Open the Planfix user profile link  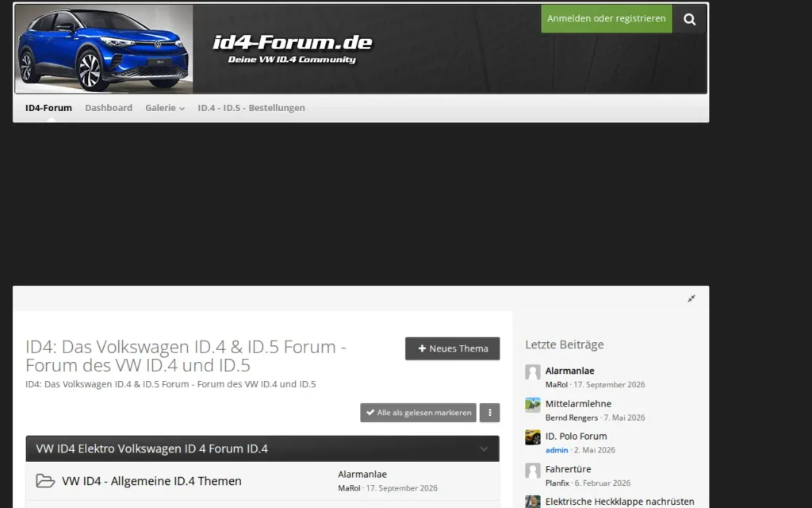tap(557, 483)
